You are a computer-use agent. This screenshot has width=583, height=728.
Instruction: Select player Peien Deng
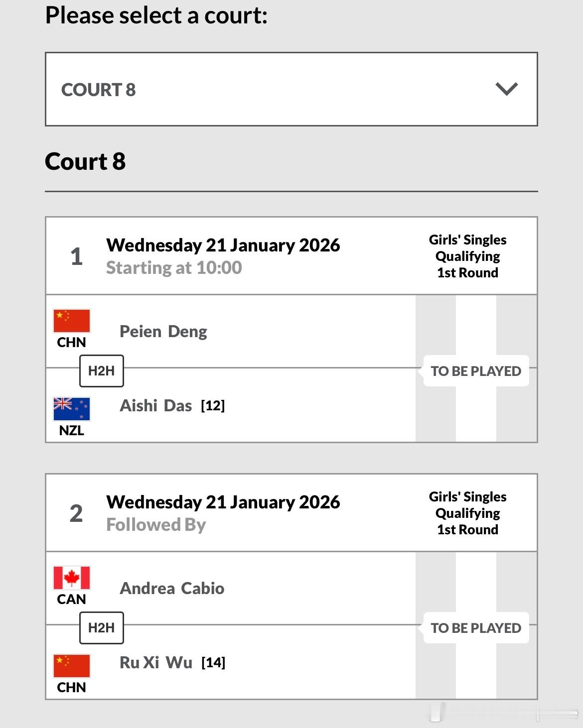pos(163,332)
